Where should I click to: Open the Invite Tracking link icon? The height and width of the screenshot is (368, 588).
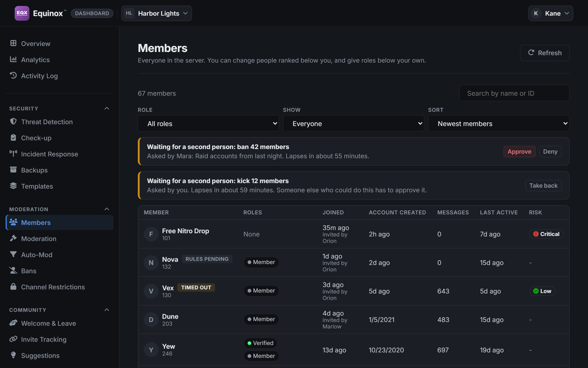[x=13, y=339]
